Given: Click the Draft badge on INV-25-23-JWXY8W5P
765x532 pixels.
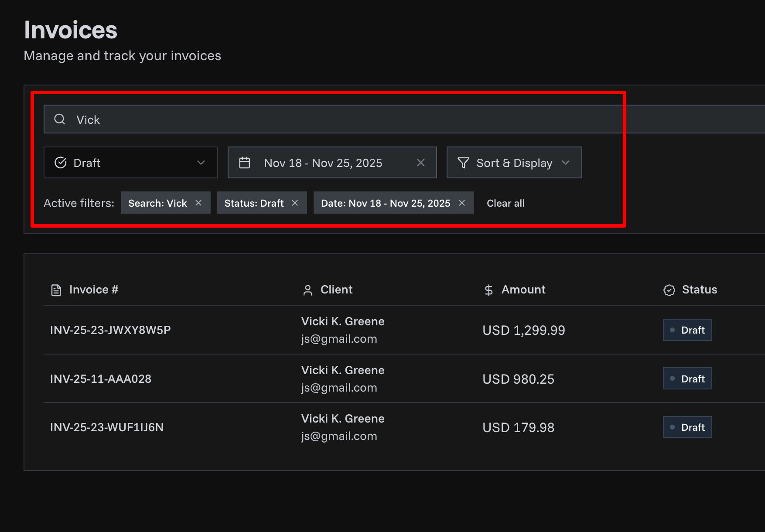Looking at the screenshot, I should coord(687,330).
